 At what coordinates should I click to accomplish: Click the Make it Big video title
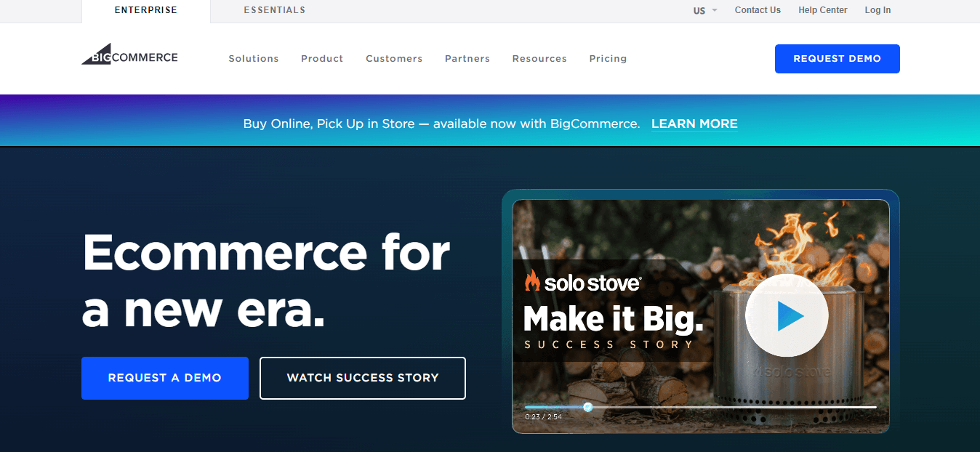614,318
